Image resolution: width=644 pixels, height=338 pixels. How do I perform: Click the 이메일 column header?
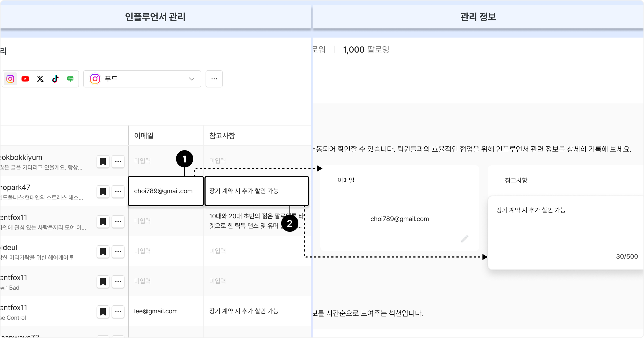click(144, 136)
